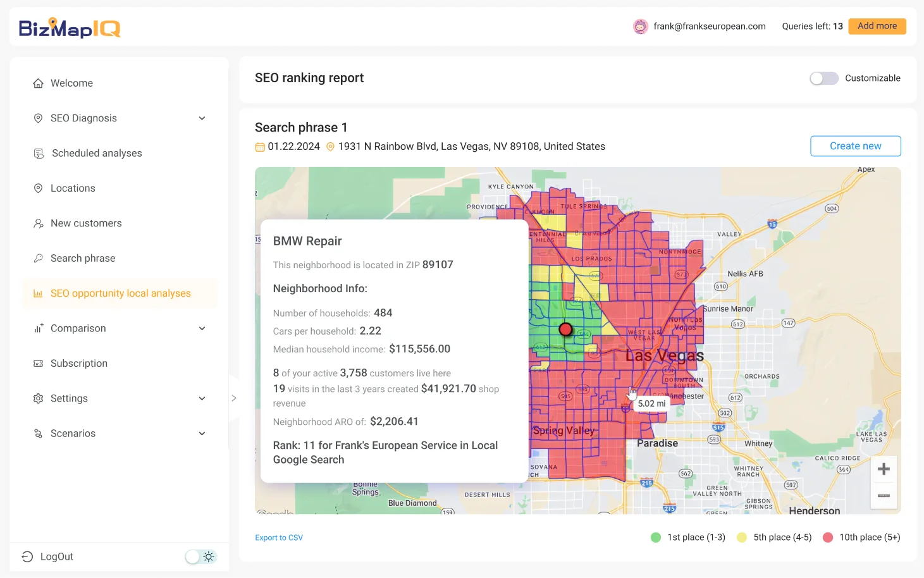Image resolution: width=924 pixels, height=578 pixels.
Task: Enable the Customizable report toggle
Action: coord(823,78)
